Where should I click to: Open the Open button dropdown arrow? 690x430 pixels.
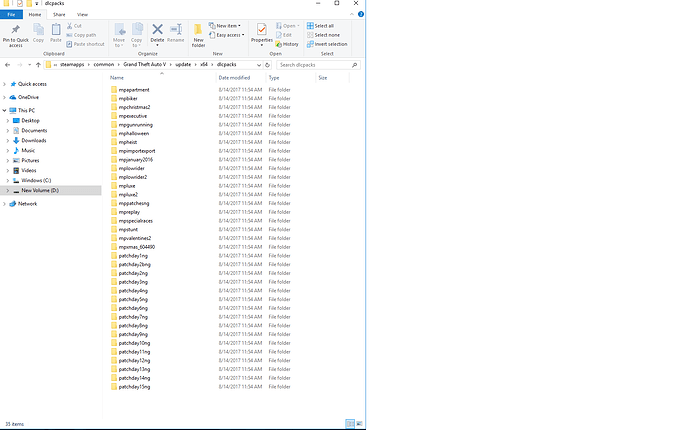[x=298, y=26]
